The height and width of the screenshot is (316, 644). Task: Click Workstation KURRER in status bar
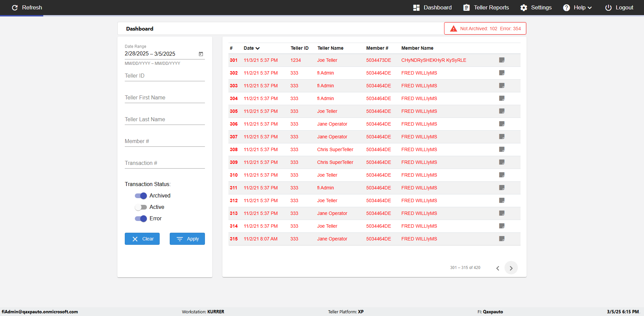(x=203, y=312)
